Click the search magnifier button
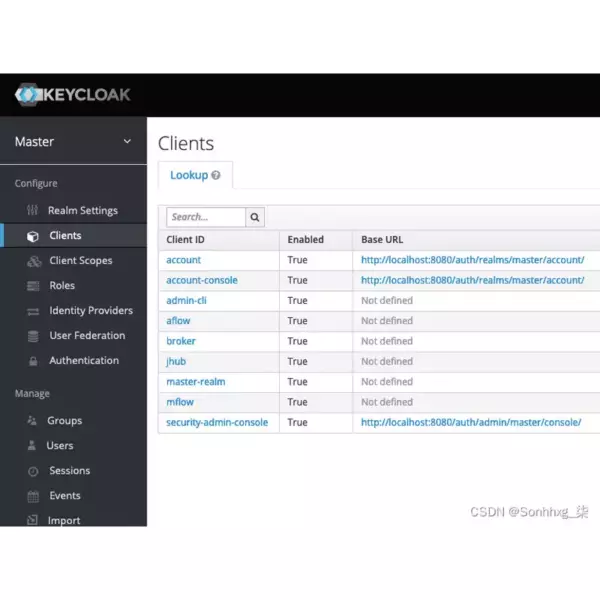Screen dimensions: 600x600 pos(255,217)
